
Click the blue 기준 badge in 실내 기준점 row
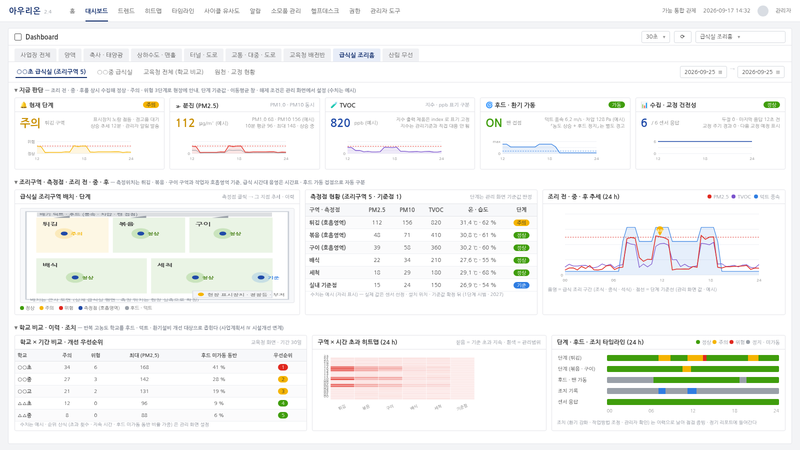tap(521, 285)
